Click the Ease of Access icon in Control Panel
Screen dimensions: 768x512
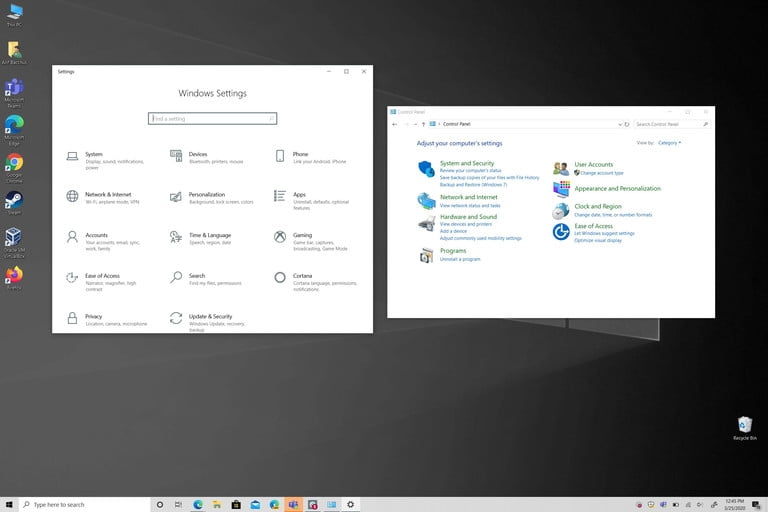coord(561,232)
